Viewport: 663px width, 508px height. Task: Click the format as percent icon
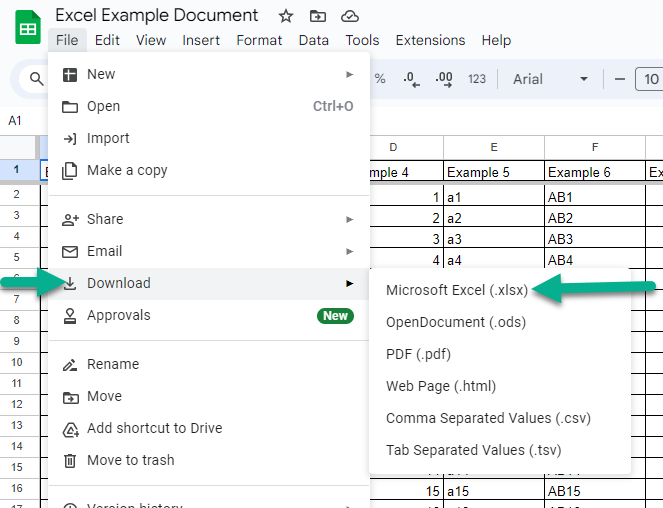click(x=380, y=79)
